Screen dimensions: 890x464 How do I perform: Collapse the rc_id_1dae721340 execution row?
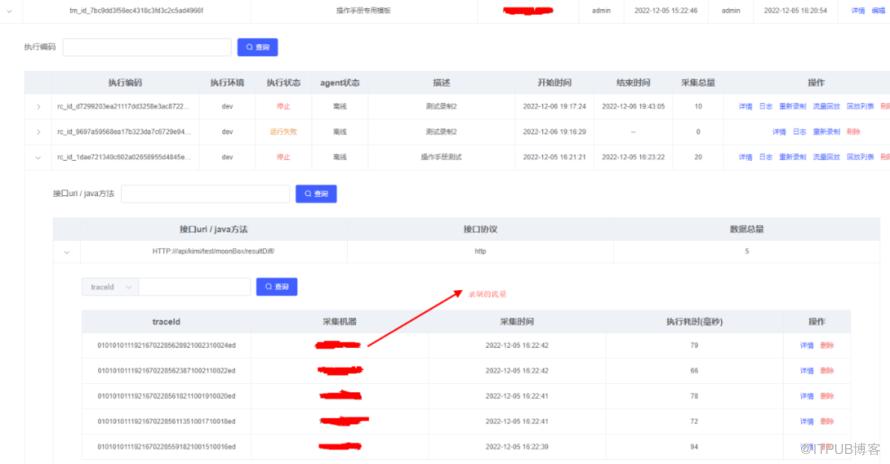[38, 157]
